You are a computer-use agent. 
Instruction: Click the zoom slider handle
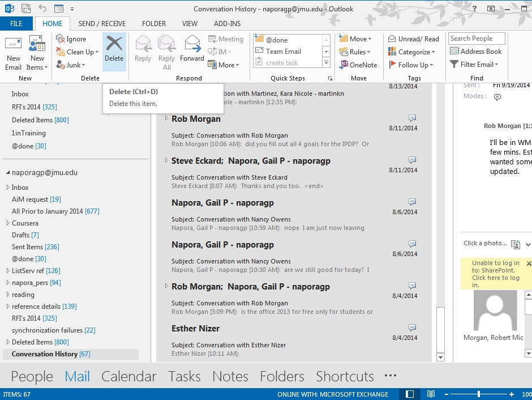(478, 394)
